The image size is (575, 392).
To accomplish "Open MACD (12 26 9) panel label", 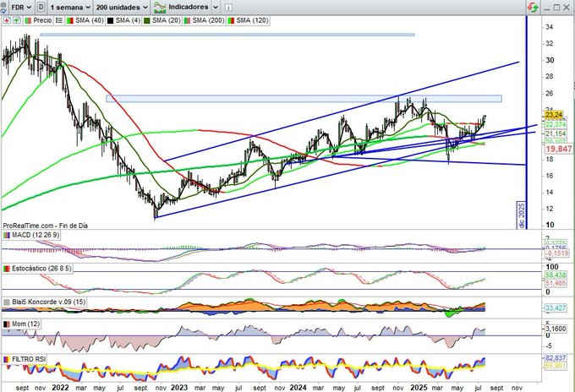I will pos(36,235).
